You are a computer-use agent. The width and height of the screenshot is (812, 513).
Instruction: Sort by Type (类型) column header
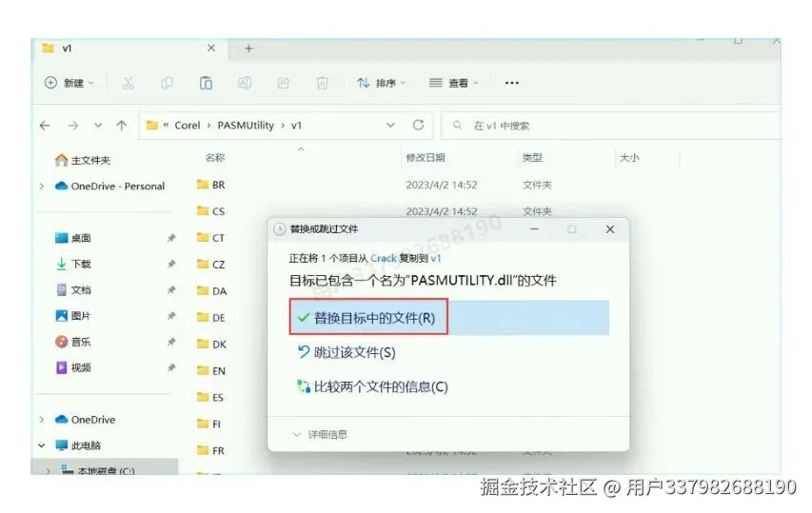tap(532, 157)
